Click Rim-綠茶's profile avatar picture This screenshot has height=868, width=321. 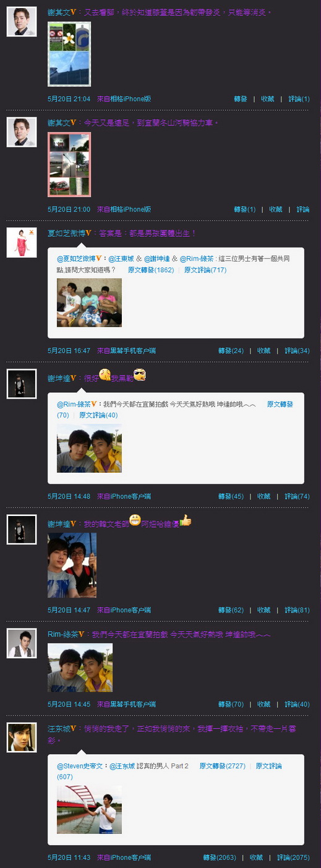(22, 643)
